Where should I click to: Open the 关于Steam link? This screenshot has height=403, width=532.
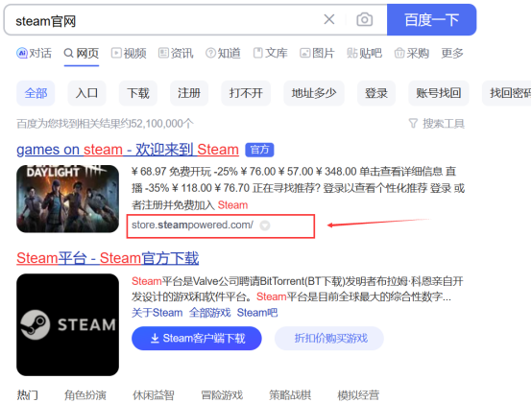pyautogui.click(x=157, y=313)
